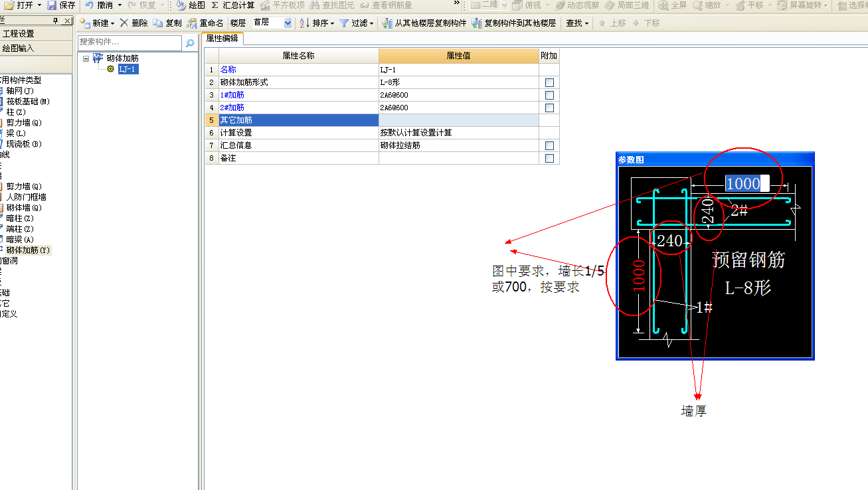Image resolution: width=868 pixels, height=490 pixels.
Task: Select LJ-1 in the component tree
Action: 128,69
